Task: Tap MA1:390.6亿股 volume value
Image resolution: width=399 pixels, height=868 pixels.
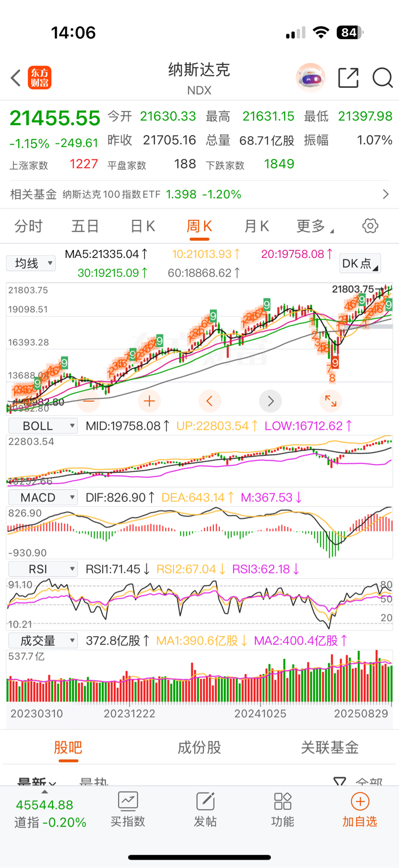Action: 202,640
